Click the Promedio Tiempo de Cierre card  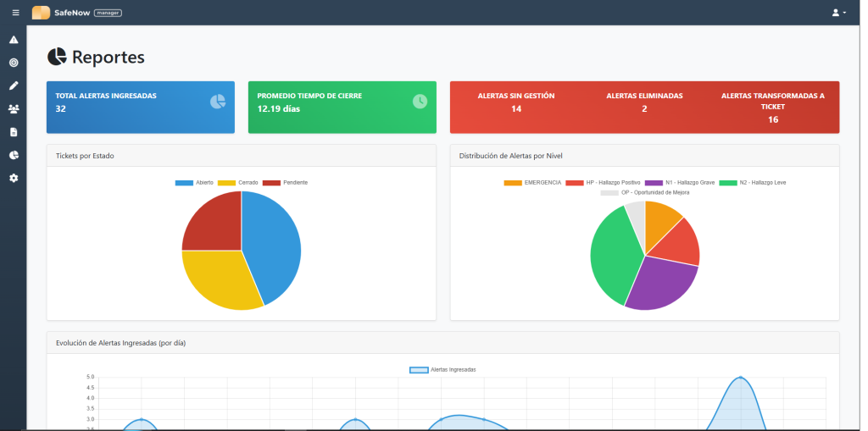pos(342,107)
